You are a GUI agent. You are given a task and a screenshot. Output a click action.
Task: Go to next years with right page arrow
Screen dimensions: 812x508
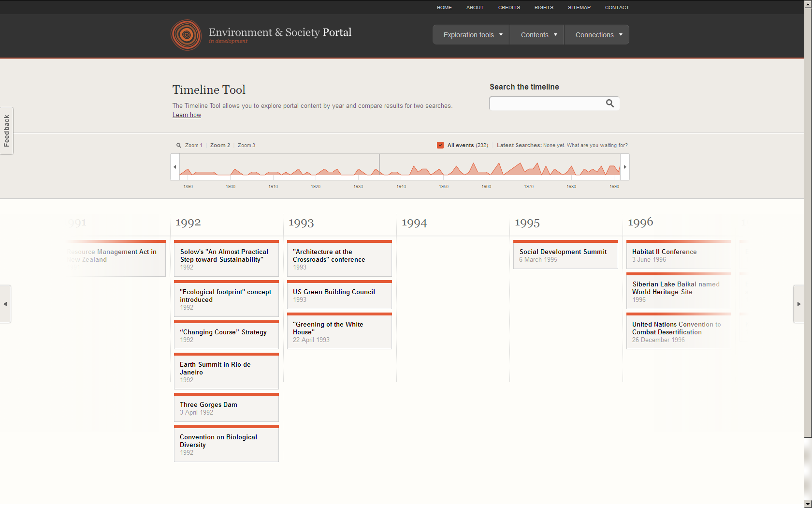click(x=799, y=304)
